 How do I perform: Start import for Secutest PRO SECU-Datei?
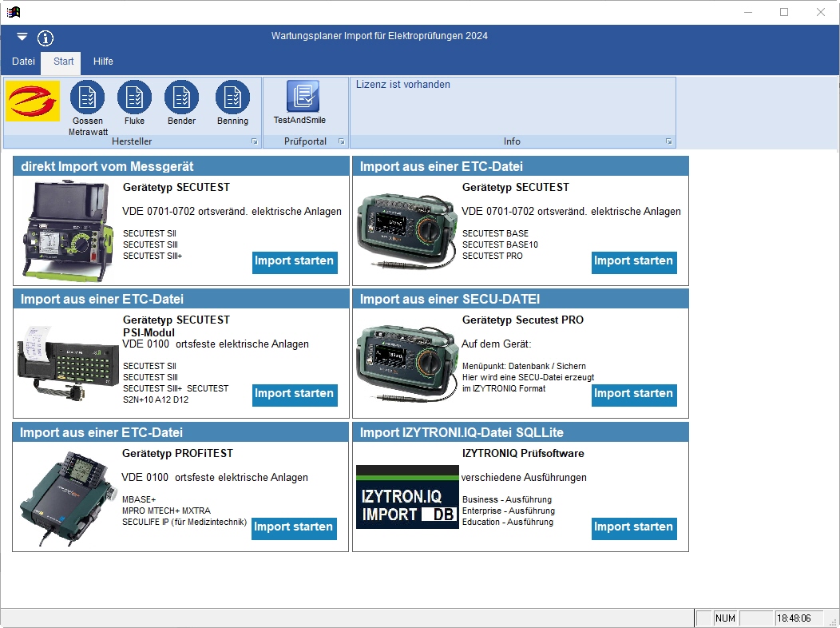pos(634,394)
